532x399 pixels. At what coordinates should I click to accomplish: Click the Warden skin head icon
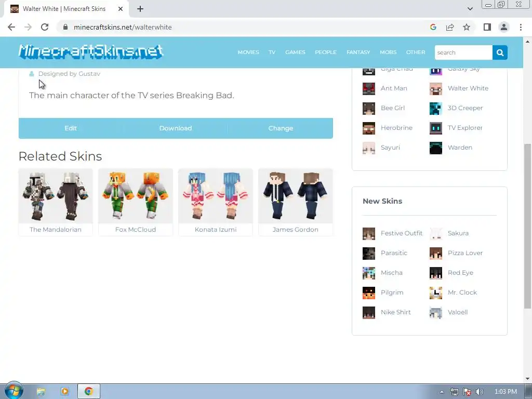click(436, 148)
